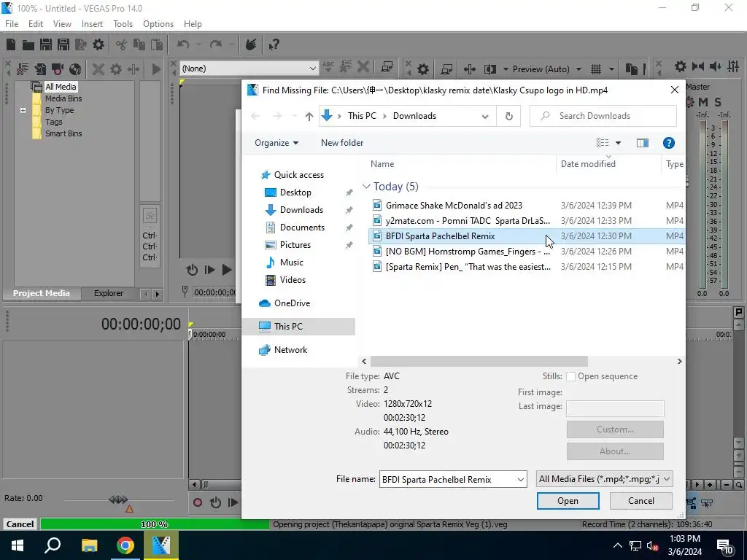Click the interactive tutorials hand icon
747x560 pixels.
click(251, 44)
